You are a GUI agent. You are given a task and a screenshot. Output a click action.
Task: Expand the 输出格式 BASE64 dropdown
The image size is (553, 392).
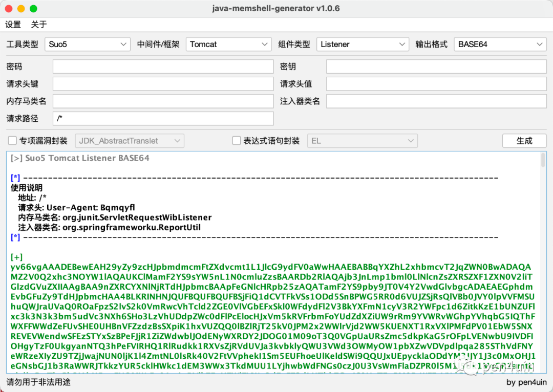[x=500, y=45]
